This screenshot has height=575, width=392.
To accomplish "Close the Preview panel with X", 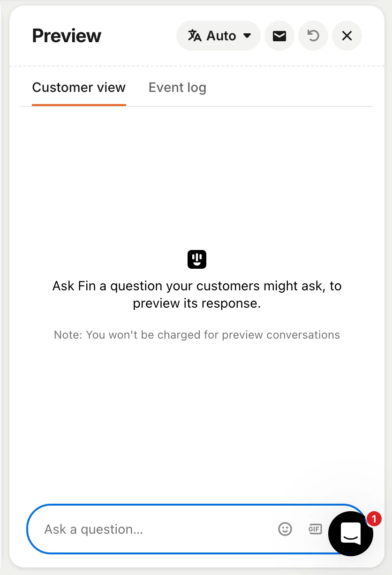I will (347, 36).
